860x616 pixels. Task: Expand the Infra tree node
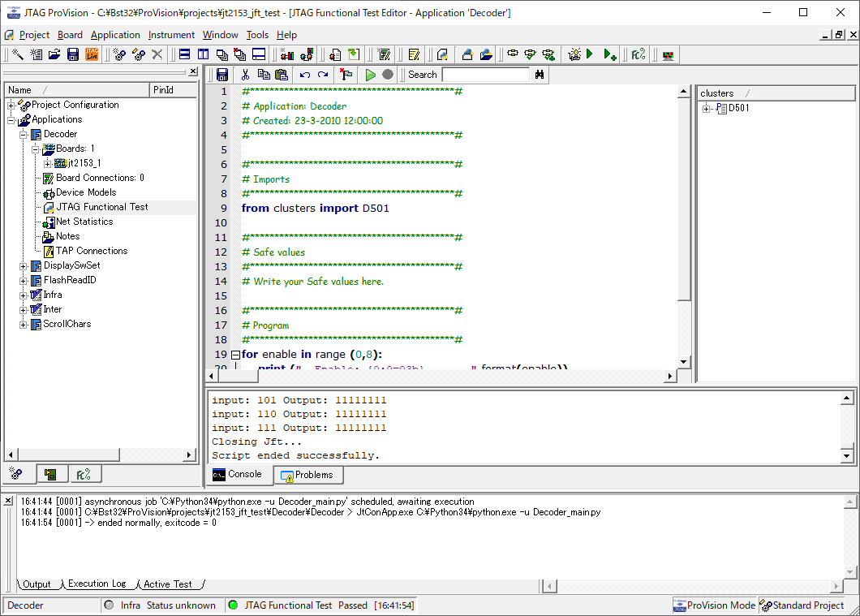[x=23, y=295]
